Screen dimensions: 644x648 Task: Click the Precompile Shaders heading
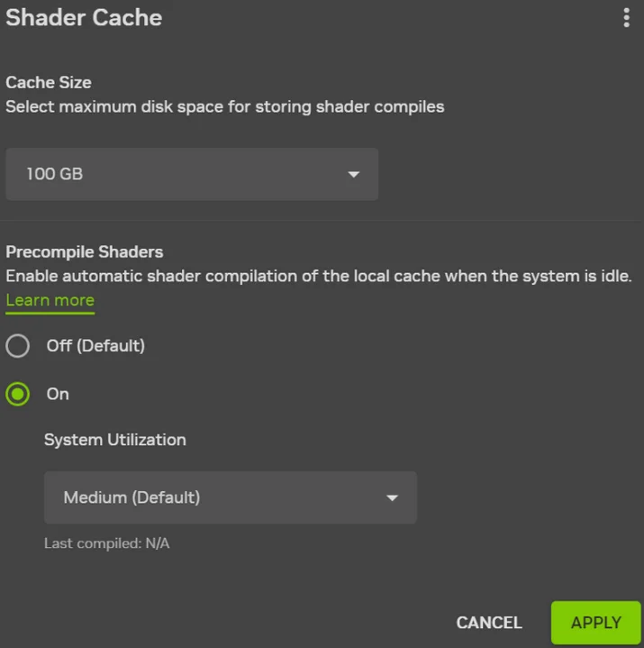click(x=84, y=251)
